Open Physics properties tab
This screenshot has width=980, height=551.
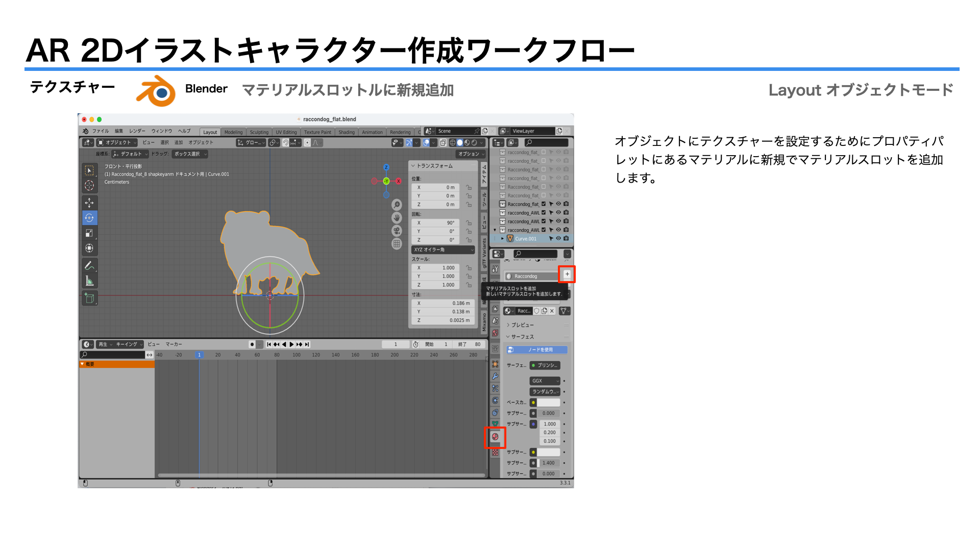pyautogui.click(x=495, y=400)
